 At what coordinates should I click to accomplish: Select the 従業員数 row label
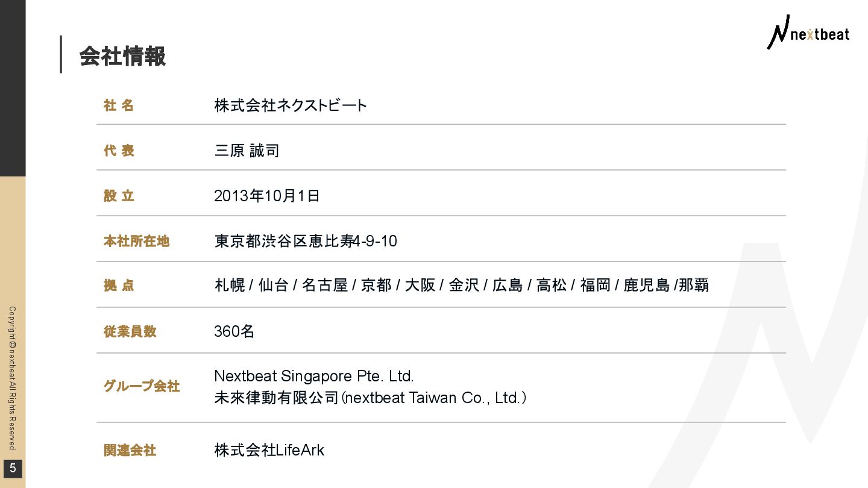click(x=130, y=331)
